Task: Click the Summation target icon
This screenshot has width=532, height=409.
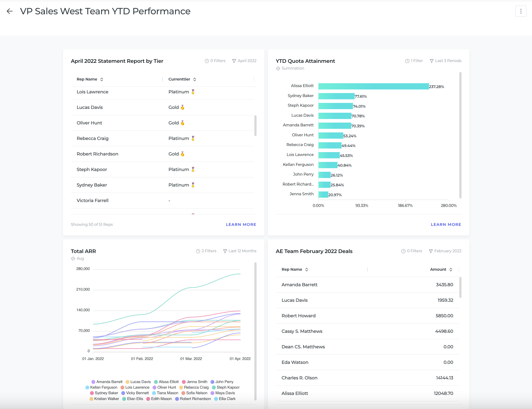Action: [x=278, y=68]
